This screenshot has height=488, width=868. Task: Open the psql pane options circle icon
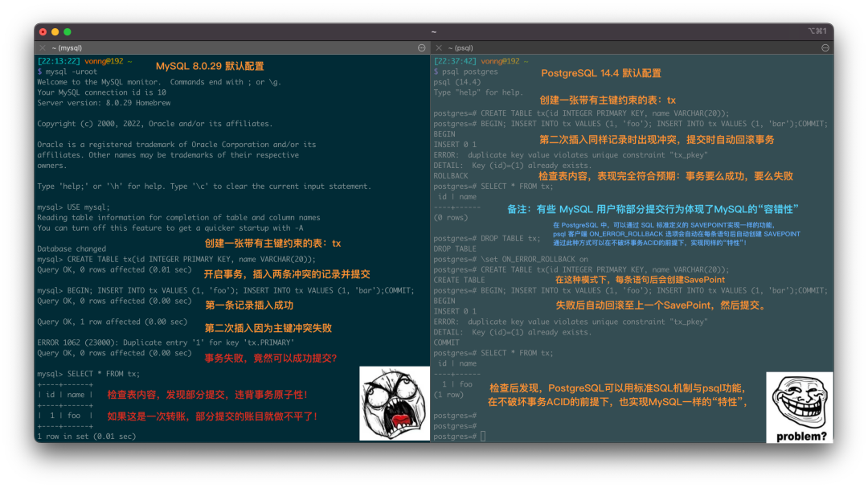[x=825, y=48]
